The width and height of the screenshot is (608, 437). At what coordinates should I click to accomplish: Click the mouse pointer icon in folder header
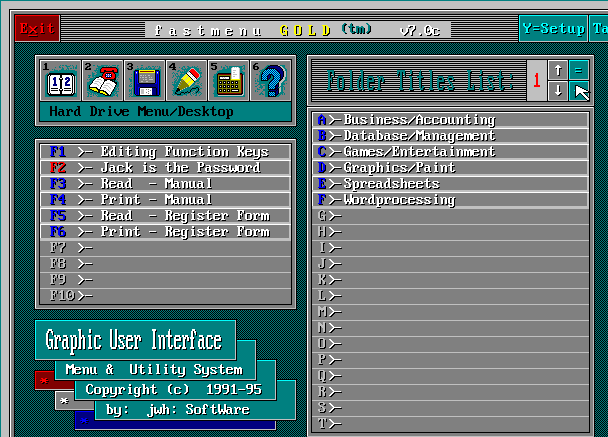coord(581,92)
